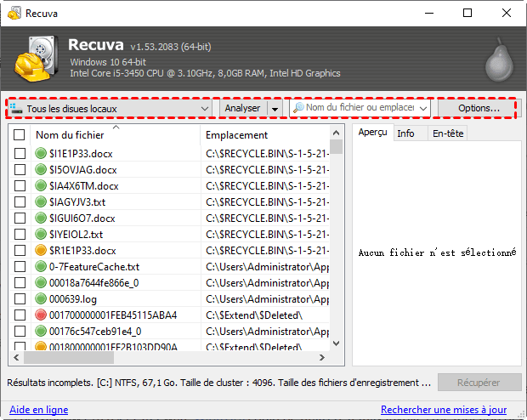Open the 'Tous les disues locaux' drive dropdown
Screen dimensions: 527x420
coord(110,109)
